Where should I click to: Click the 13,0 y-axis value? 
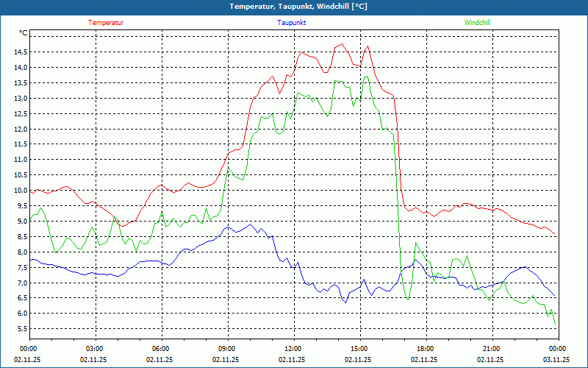coord(19,99)
